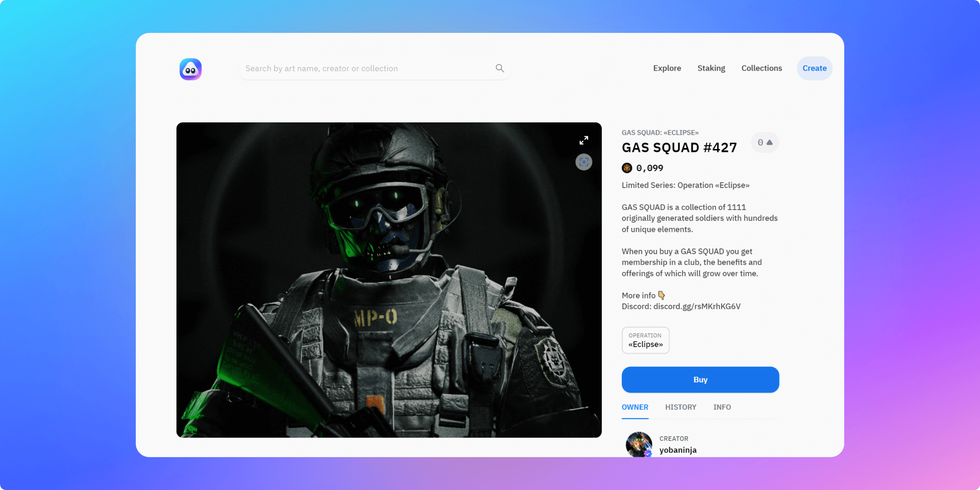Click the token currency icon beside 0,099
The width and height of the screenshot is (980, 490).
click(x=627, y=168)
